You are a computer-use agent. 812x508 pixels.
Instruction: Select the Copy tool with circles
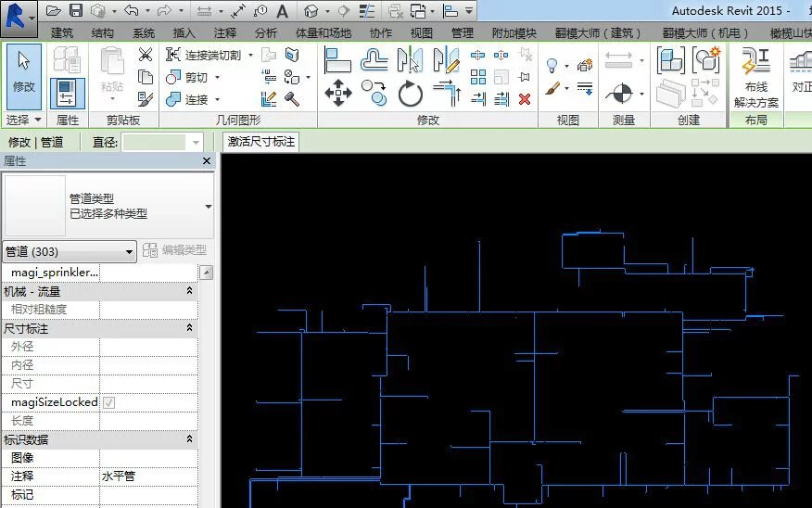[x=374, y=94]
